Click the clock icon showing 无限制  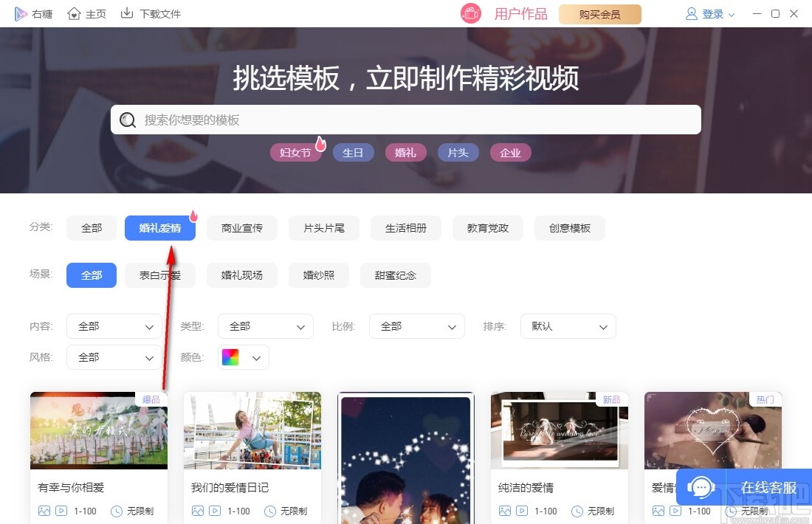coord(117,511)
